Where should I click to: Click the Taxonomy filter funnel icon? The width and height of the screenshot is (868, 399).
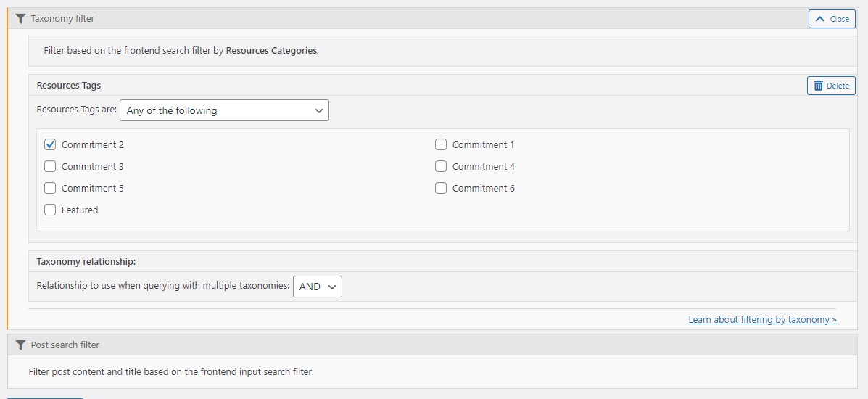tap(20, 19)
